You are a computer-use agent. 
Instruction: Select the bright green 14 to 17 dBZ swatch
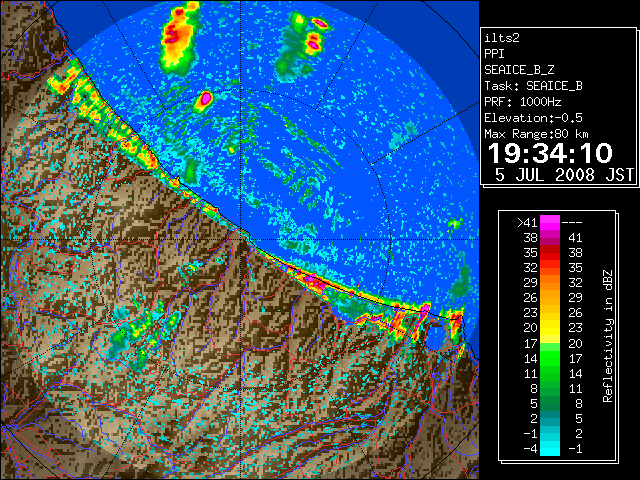[550, 358]
